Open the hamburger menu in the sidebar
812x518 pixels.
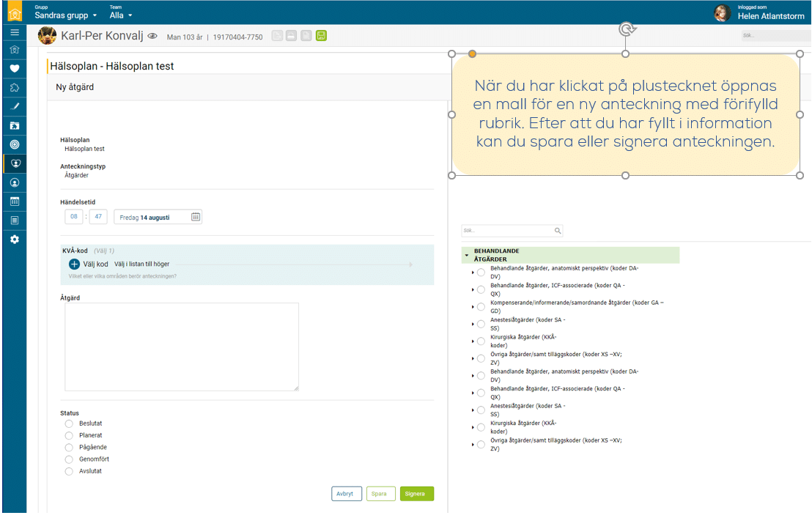14,33
